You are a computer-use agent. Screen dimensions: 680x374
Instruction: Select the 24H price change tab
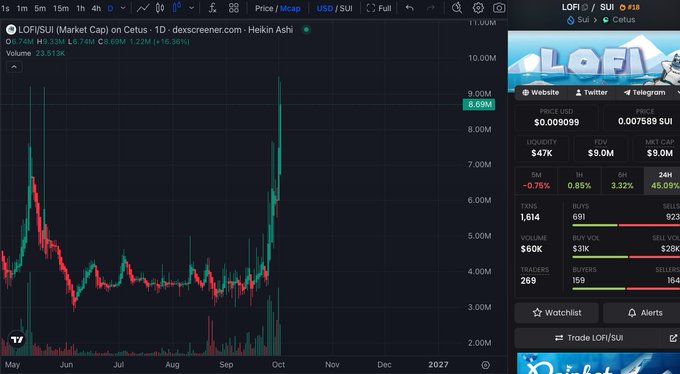point(662,180)
